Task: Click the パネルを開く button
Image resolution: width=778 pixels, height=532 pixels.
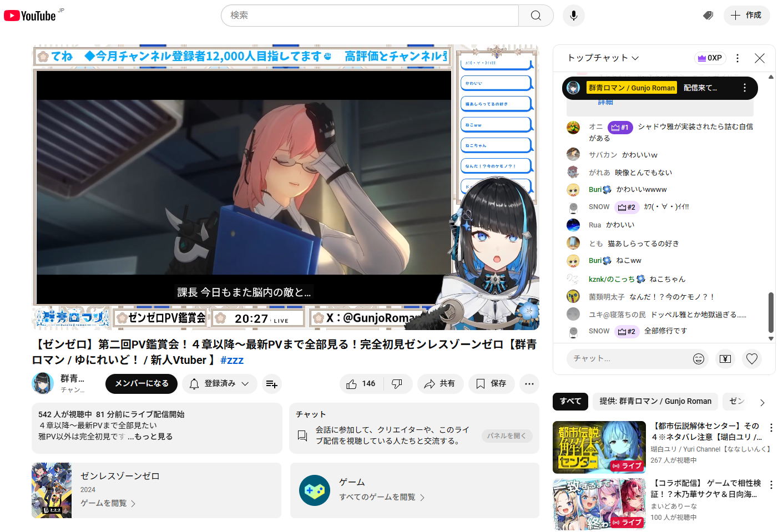Action: (x=507, y=436)
